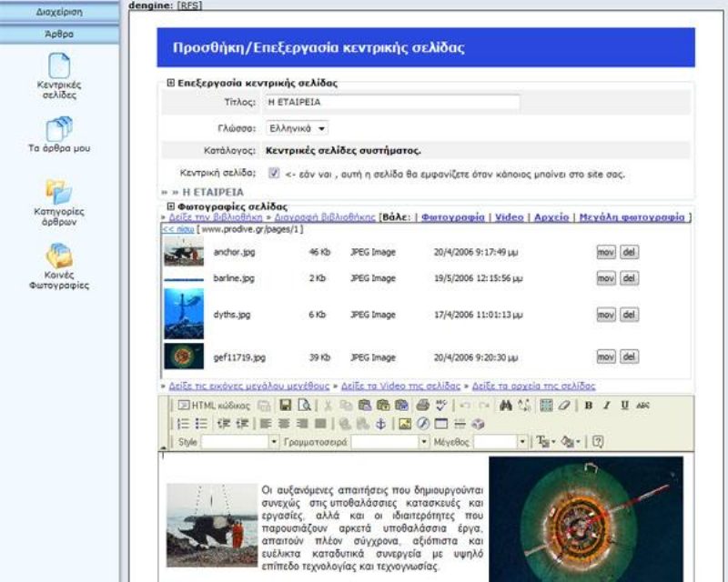Insert a horizontal rule line
728x582 pixels.
point(460,423)
